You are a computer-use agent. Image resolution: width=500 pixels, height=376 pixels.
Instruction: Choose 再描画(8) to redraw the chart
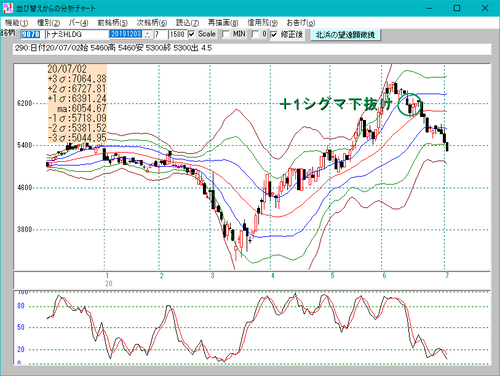(x=223, y=23)
